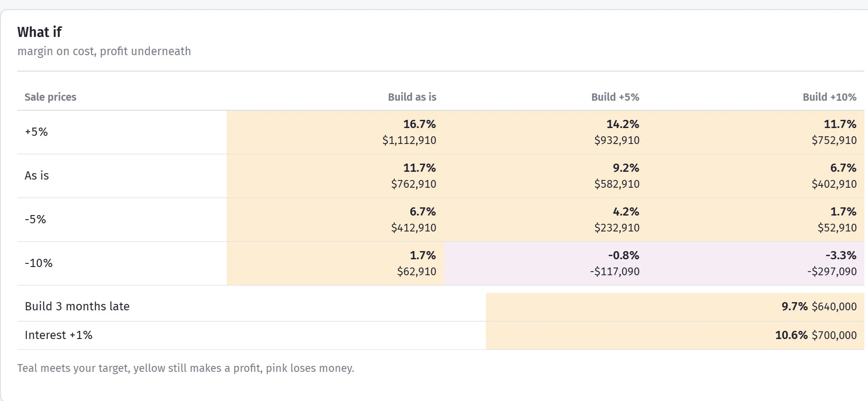Viewport: 868px width, 401px height.
Task: Click the $52,910 profit figure
Action: point(837,228)
